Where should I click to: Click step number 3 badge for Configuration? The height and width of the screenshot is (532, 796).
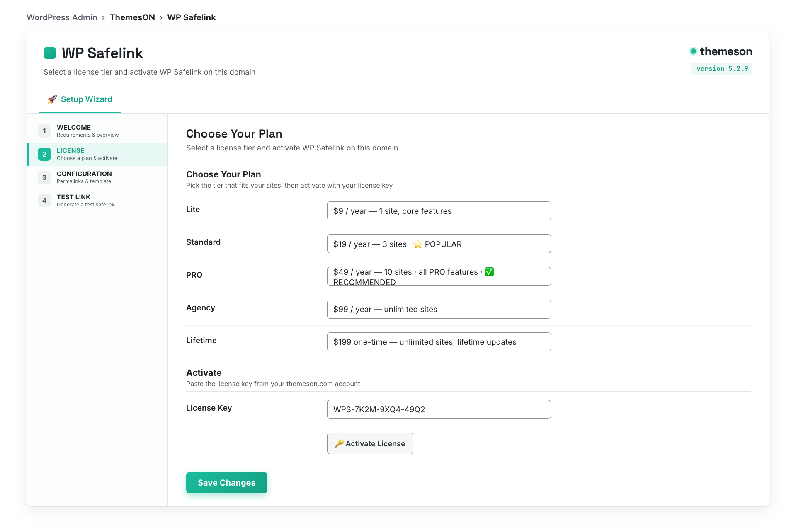pos(44,177)
